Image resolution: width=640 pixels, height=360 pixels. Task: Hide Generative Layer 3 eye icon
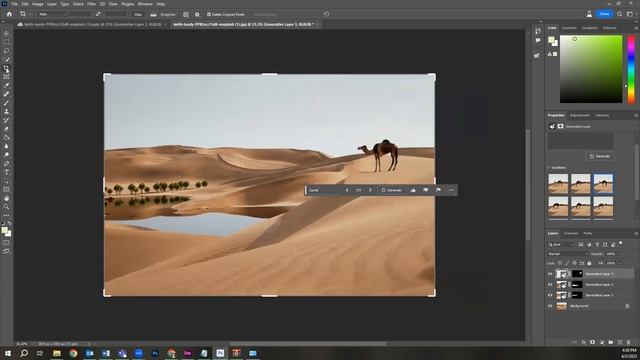coord(550,274)
